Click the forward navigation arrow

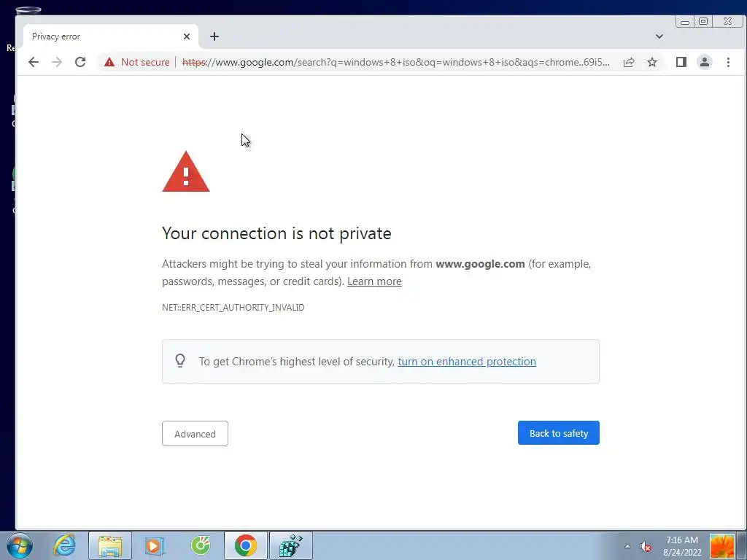57,63
